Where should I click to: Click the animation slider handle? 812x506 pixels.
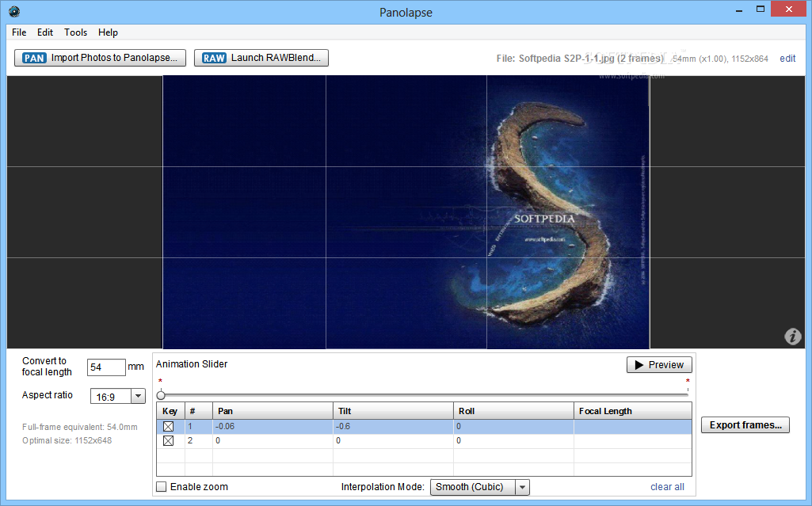(x=161, y=395)
